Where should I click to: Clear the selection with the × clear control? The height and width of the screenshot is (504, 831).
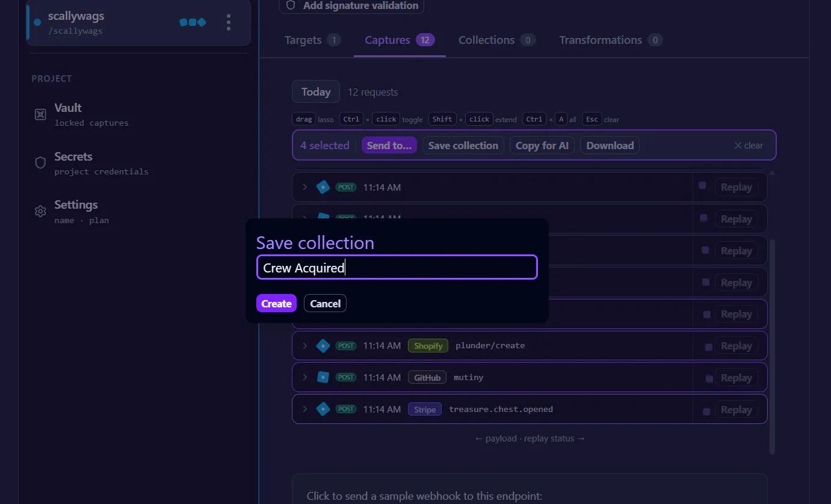749,146
